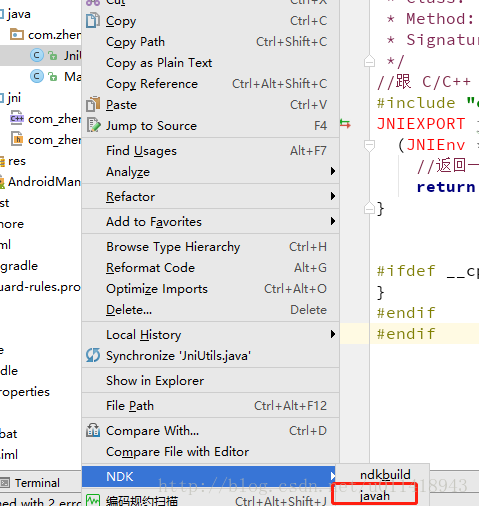The height and width of the screenshot is (506, 479).
Task: Select Reformat Code menu entry
Action: [211, 268]
